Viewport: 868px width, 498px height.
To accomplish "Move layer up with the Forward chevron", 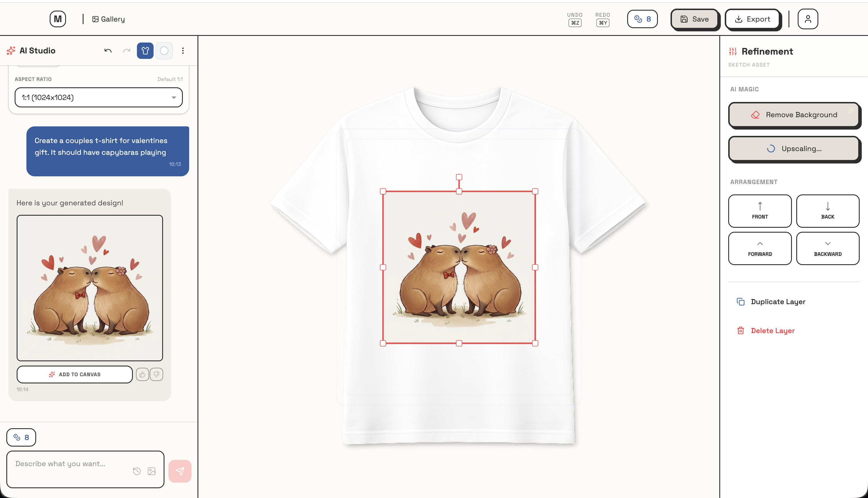I will [x=760, y=248].
